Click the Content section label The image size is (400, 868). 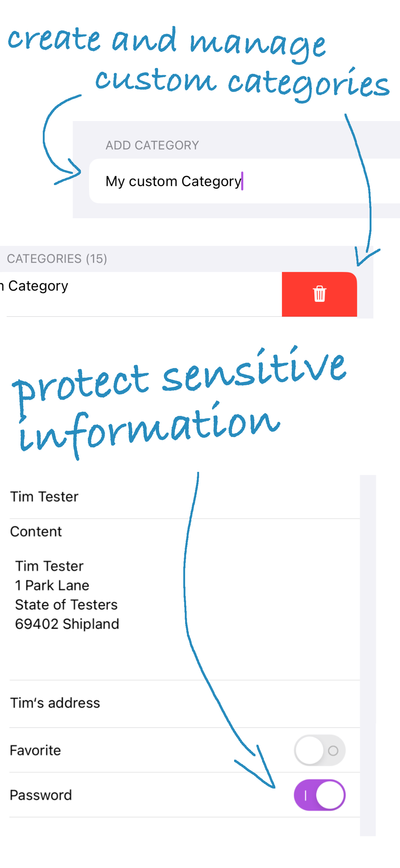point(36,531)
